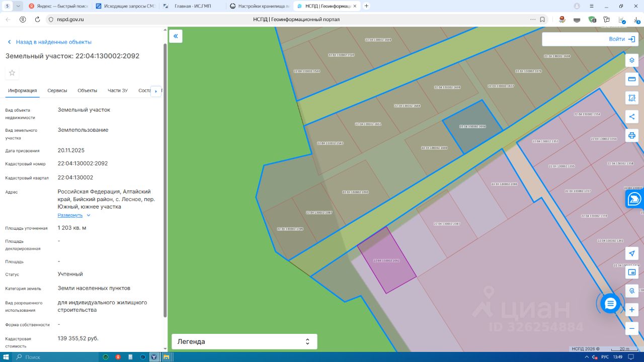
Task: Close the НСПД browser tab
Action: [355, 6]
